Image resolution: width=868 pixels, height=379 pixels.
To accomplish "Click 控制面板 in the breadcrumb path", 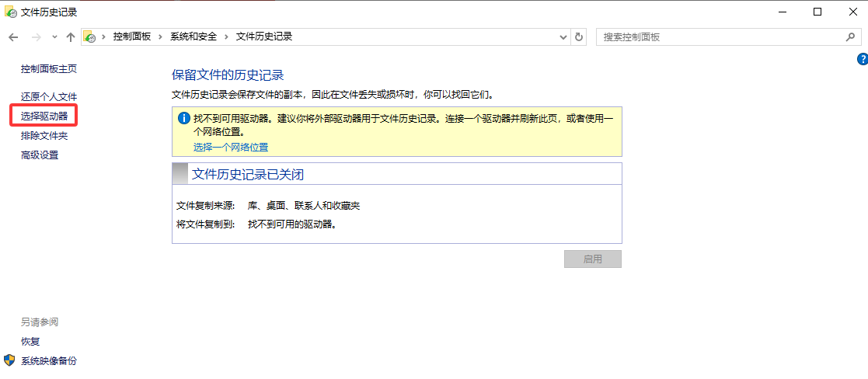I will pos(132,37).
